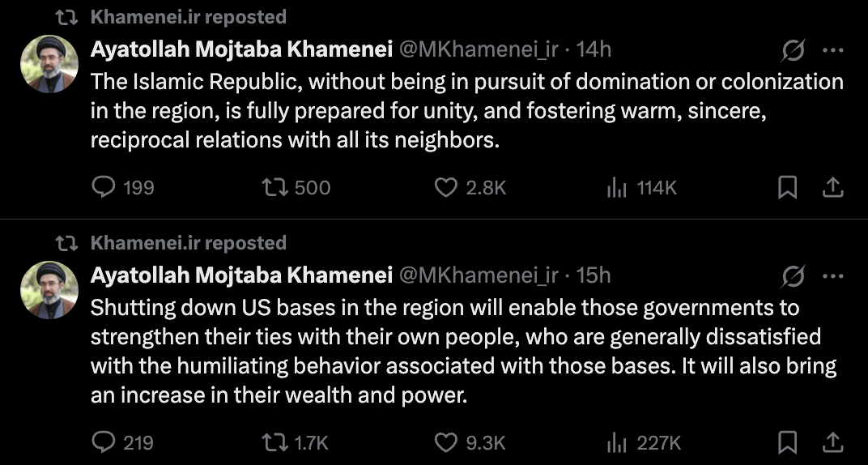Open more options on the 15h post
The width and height of the screenshot is (868, 465).
pyautogui.click(x=832, y=276)
